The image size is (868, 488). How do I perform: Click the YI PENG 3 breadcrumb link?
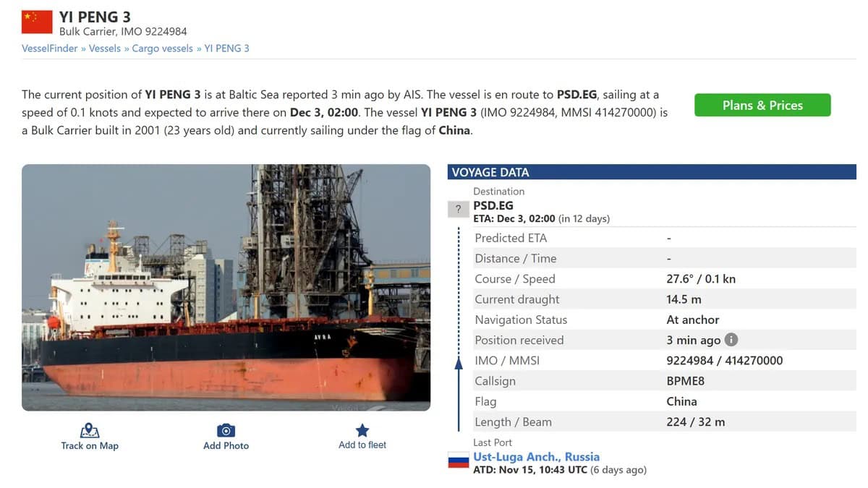pyautogui.click(x=226, y=48)
